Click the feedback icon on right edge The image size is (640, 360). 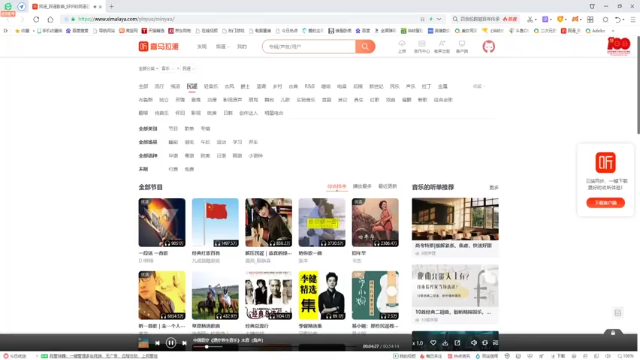(618, 313)
